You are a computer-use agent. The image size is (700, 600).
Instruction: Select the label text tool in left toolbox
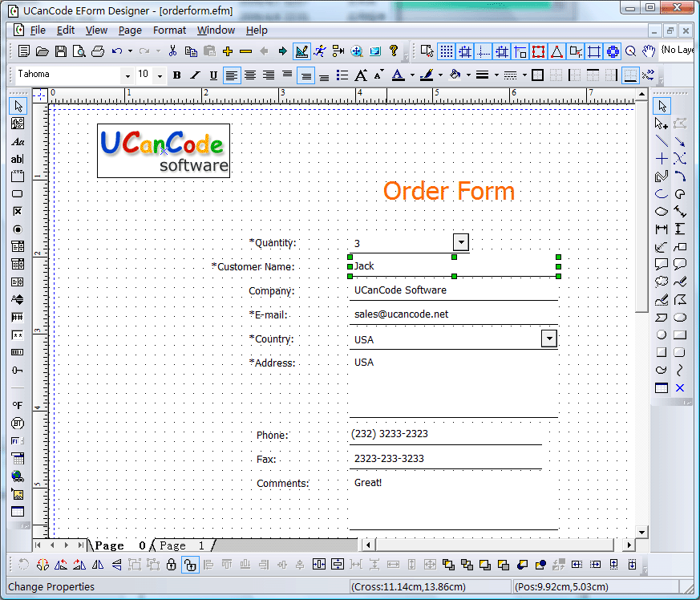coord(18,142)
